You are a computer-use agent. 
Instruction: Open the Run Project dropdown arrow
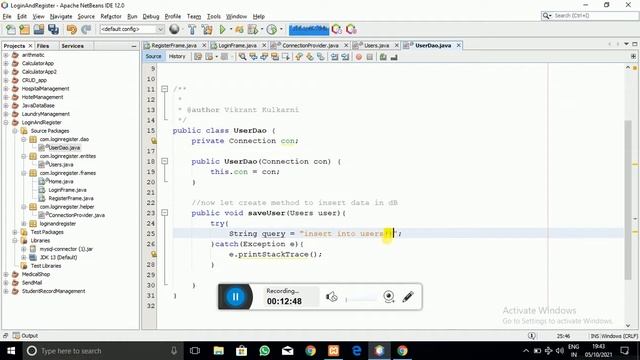[231, 29]
